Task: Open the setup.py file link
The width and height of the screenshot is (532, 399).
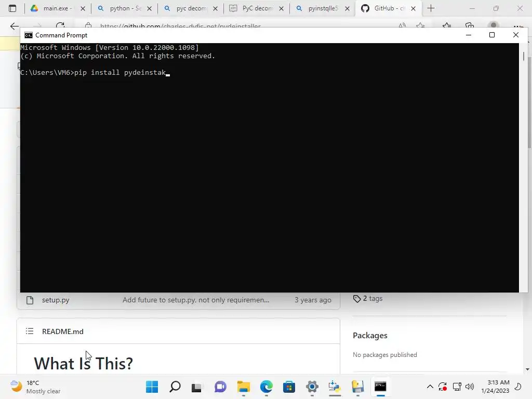Action: tap(56, 300)
